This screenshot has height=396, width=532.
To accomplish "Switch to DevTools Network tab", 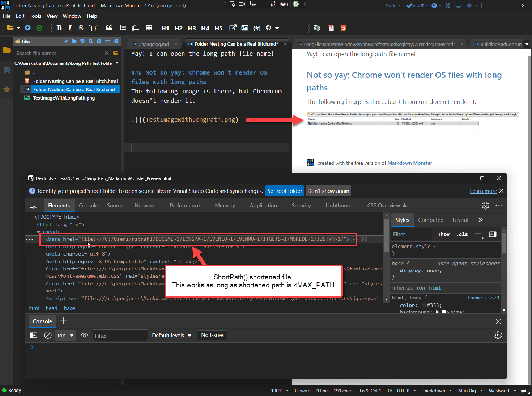I will coord(145,206).
